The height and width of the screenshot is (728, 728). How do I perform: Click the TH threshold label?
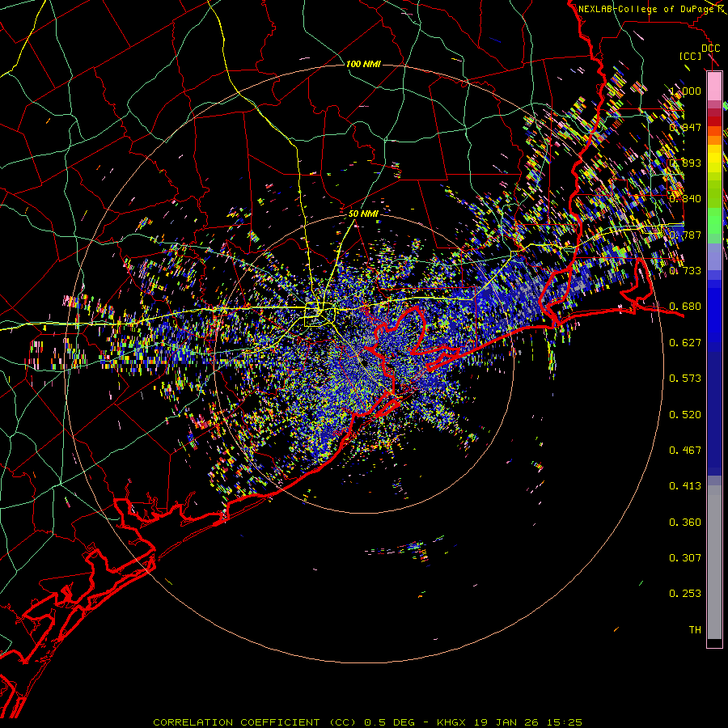(695, 630)
